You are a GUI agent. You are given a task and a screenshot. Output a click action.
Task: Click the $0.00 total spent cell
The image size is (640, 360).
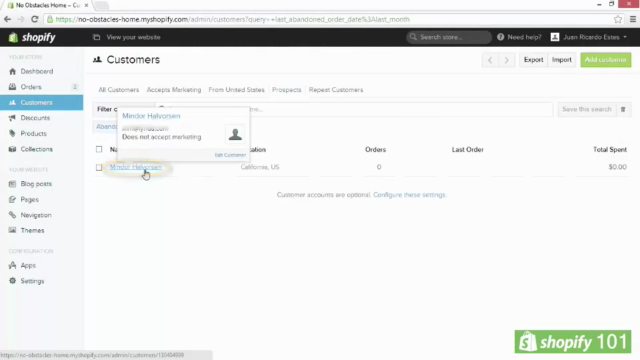618,167
